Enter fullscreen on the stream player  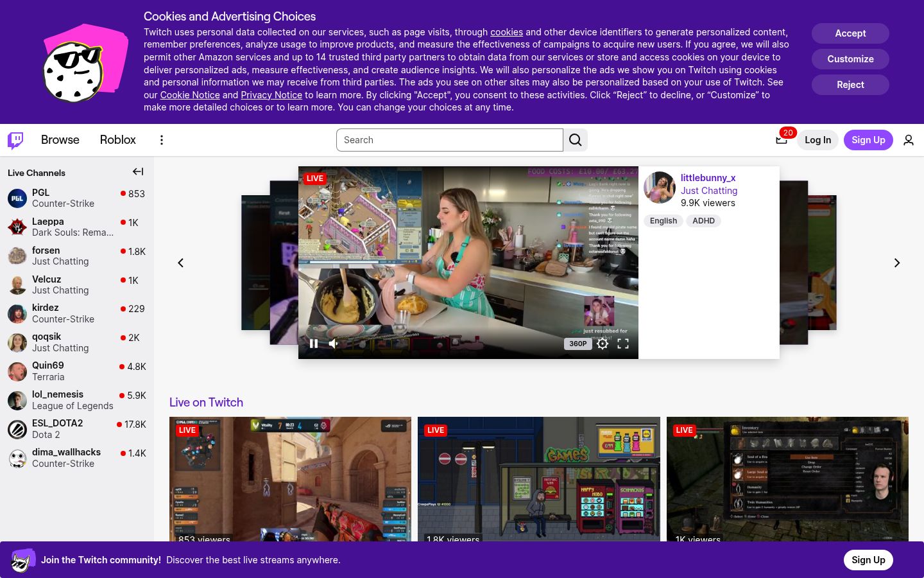click(623, 344)
